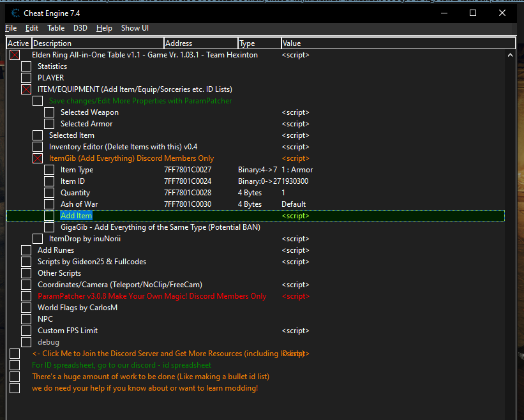Enable the Inventory Editor checkbox
Viewport: 524px width, 420px height.
click(38, 147)
